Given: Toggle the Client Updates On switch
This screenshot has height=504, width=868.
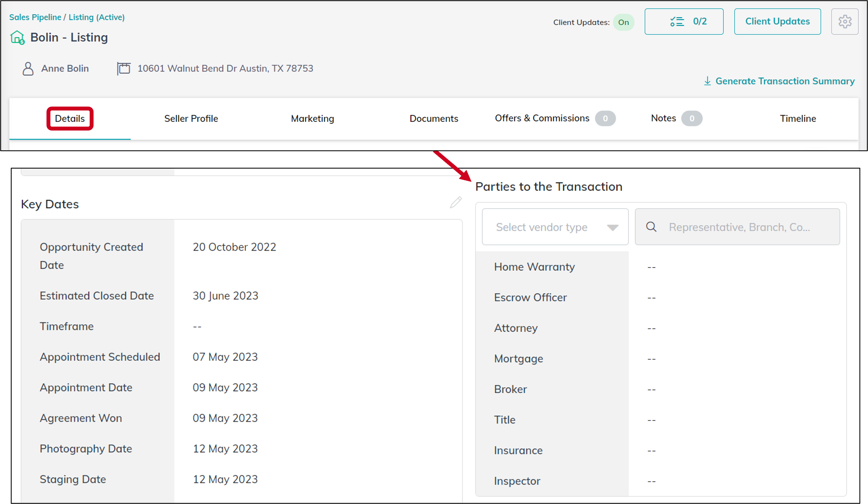Looking at the screenshot, I should 624,22.
